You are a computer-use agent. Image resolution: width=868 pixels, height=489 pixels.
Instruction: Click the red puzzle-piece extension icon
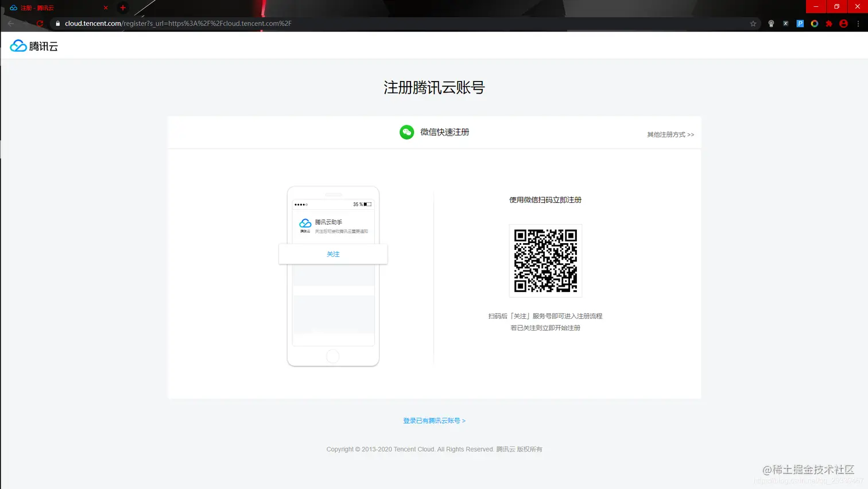pyautogui.click(x=828, y=24)
